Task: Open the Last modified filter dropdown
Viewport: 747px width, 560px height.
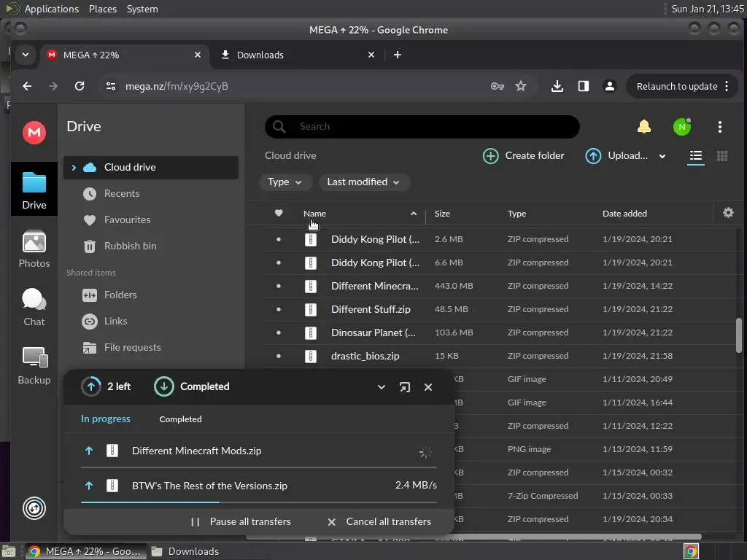Action: coord(364,182)
